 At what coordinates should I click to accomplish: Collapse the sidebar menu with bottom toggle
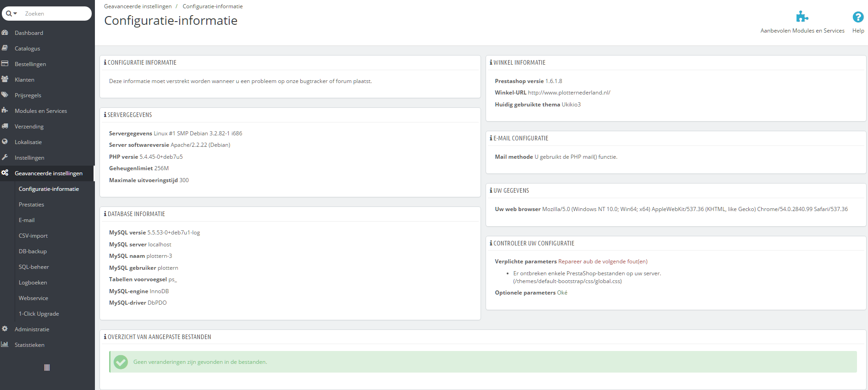tap(47, 368)
